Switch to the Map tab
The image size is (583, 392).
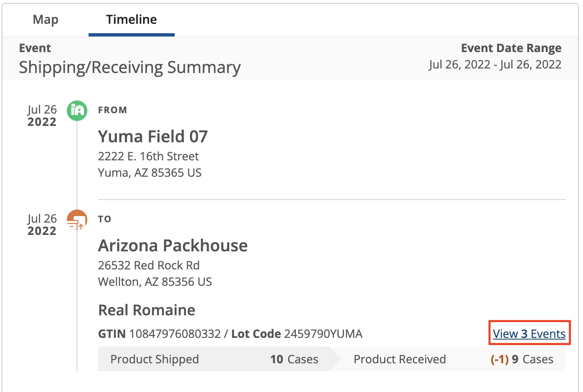(x=46, y=19)
